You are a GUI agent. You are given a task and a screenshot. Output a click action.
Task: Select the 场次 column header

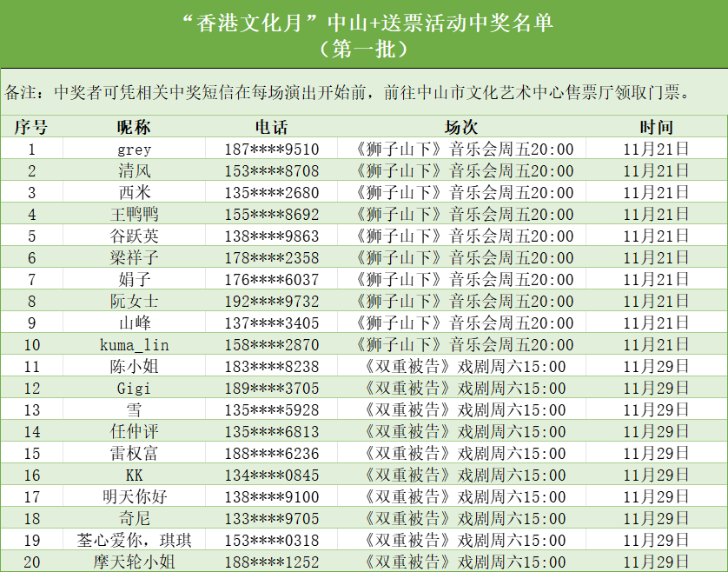coord(461,127)
